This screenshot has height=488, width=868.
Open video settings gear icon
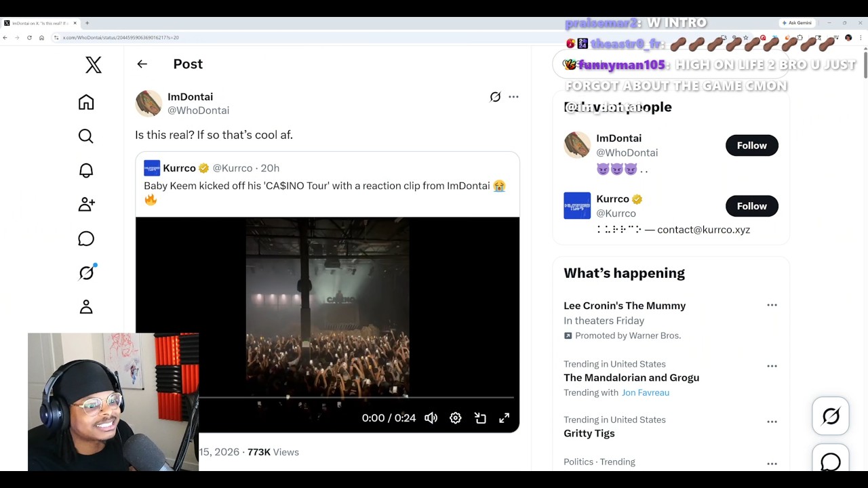click(456, 418)
